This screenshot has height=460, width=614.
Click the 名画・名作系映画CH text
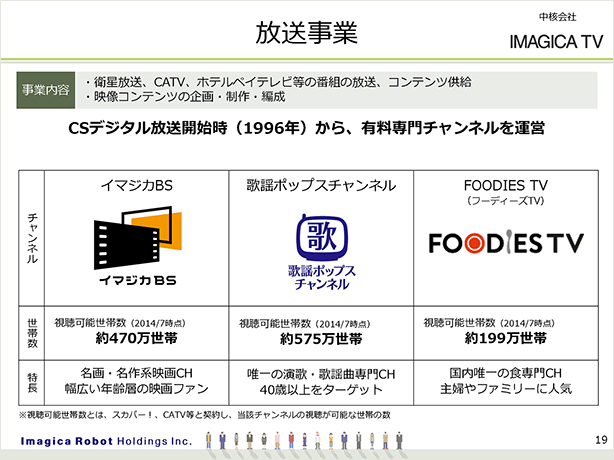pos(137,373)
